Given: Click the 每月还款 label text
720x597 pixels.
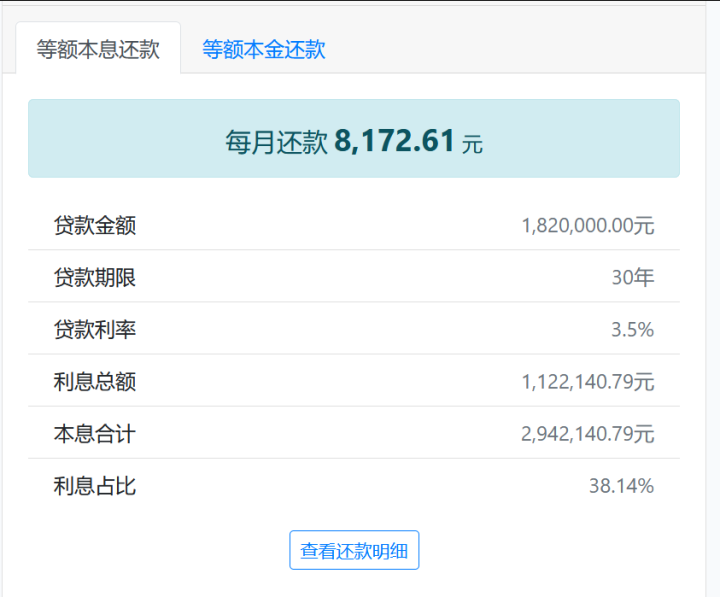Looking at the screenshot, I should click(276, 142).
